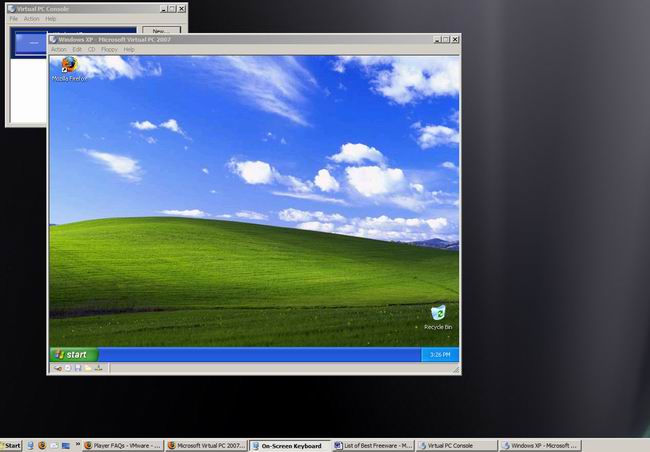Click the CD drive icon in status bar
This screenshot has height=452, width=650.
pyautogui.click(x=68, y=368)
